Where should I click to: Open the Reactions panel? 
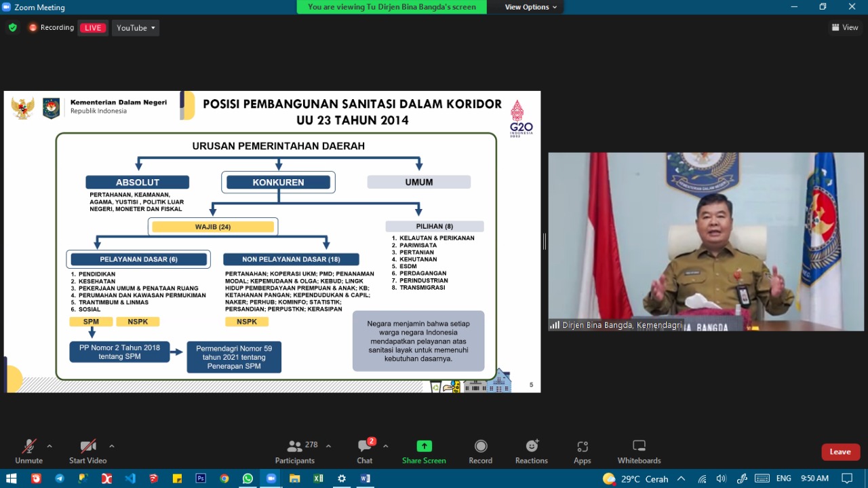pos(531,447)
